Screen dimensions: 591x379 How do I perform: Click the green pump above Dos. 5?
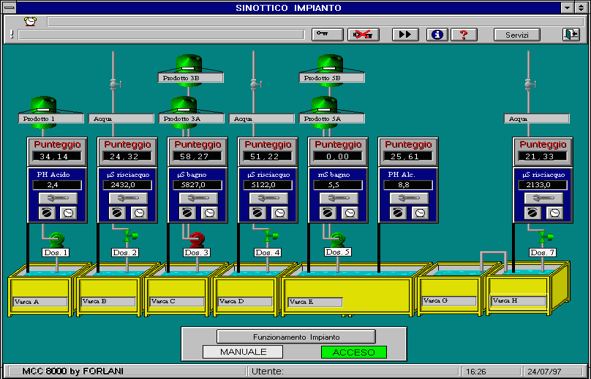point(337,240)
